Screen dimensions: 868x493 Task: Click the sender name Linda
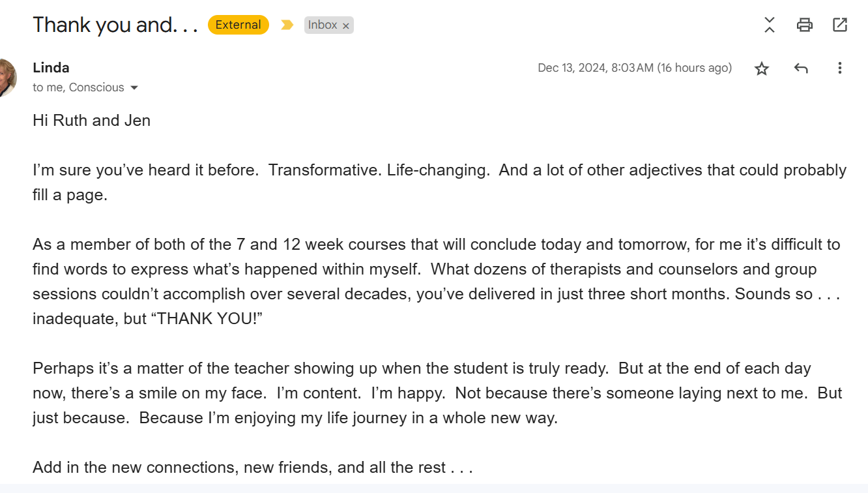tap(51, 68)
